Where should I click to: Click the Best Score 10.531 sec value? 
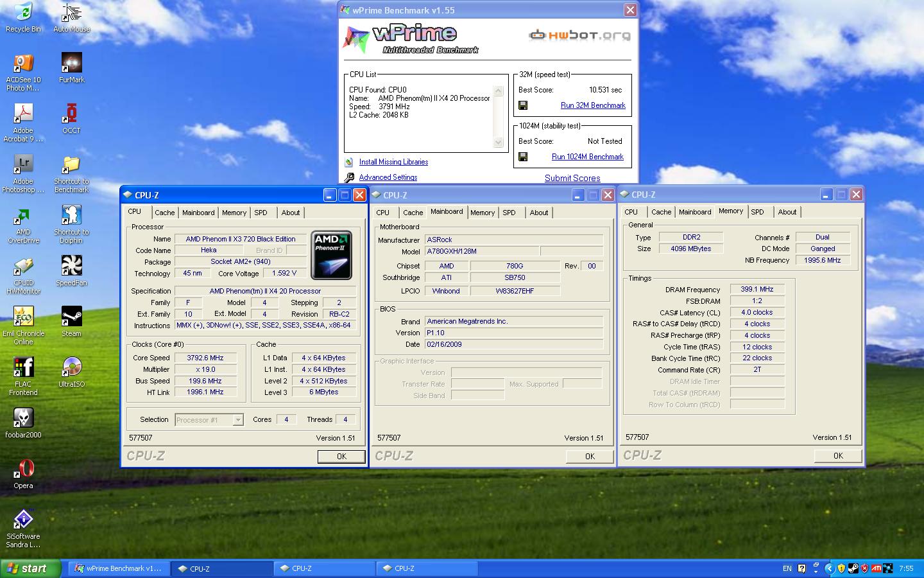(x=605, y=90)
